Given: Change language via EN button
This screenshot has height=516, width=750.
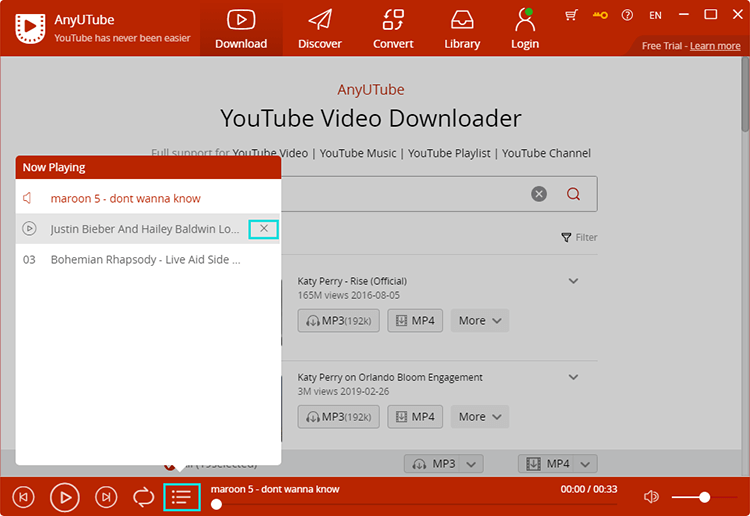Looking at the screenshot, I should (655, 15).
